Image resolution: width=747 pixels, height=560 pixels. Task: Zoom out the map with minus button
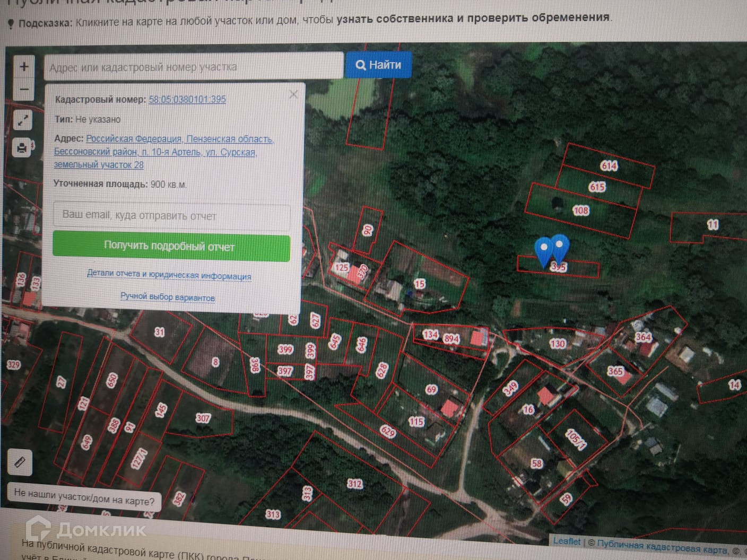point(24,89)
